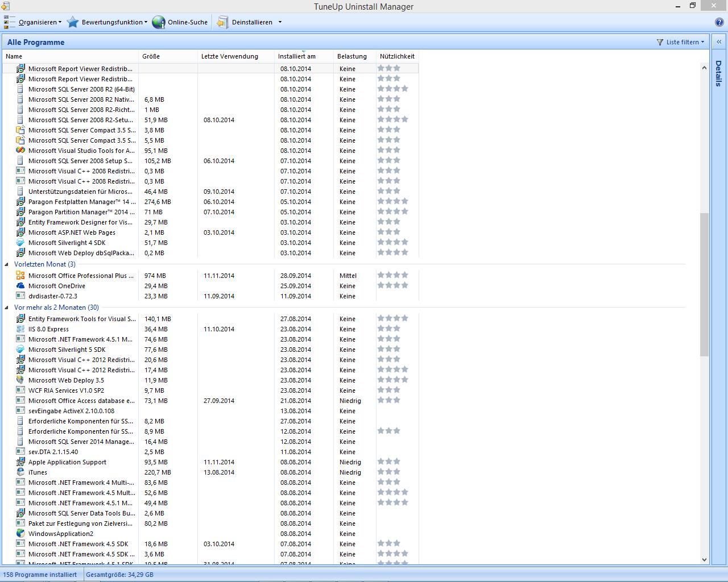The width and height of the screenshot is (728, 582).
Task: Rate iTunes usefulness stars
Action: point(389,472)
